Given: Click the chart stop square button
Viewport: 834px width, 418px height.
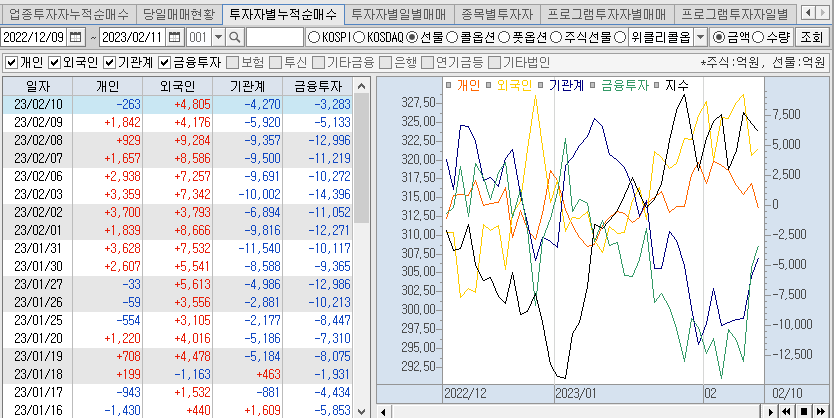Looking at the screenshot, I should (x=804, y=411).
